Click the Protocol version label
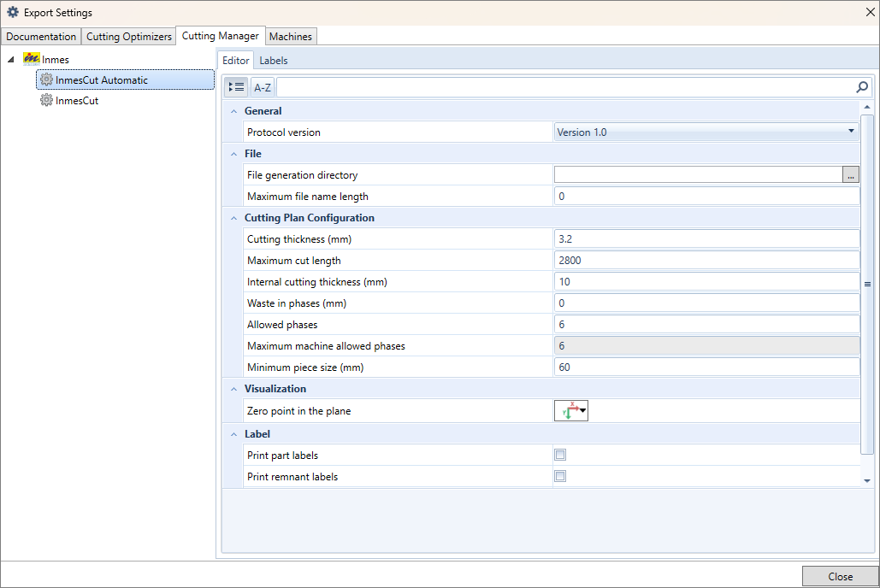Image resolution: width=880 pixels, height=588 pixels. pyautogui.click(x=283, y=132)
